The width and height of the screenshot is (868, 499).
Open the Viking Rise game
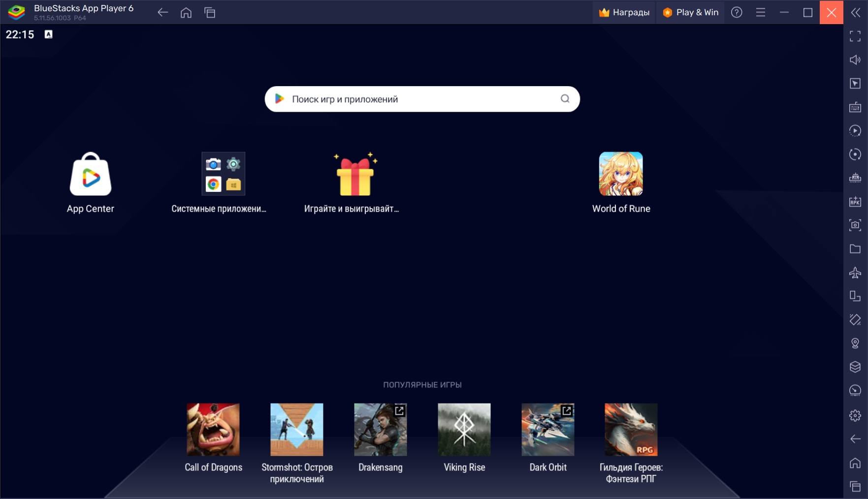[464, 429]
